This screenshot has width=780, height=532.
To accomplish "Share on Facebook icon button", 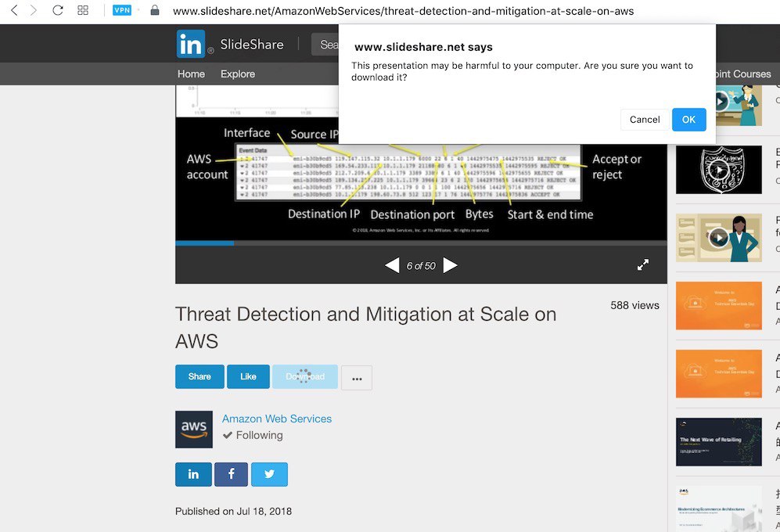I will pos(232,474).
